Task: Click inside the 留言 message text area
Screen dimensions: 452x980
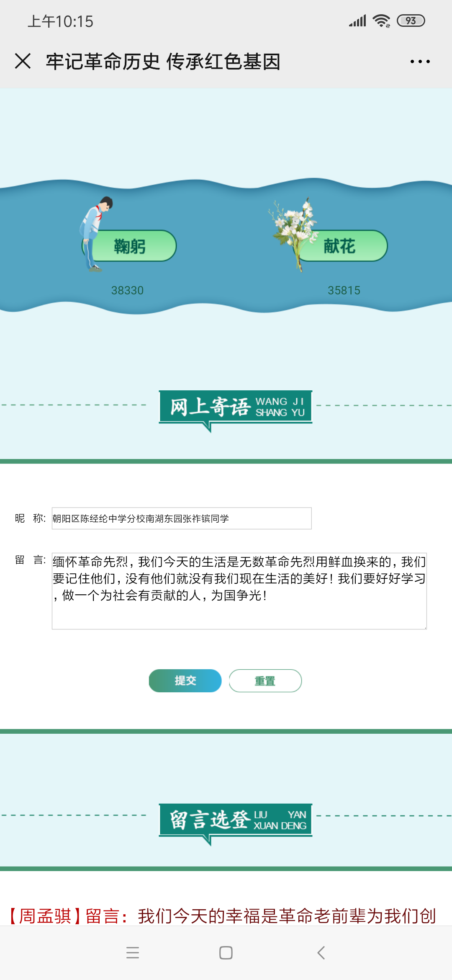Action: click(x=239, y=591)
